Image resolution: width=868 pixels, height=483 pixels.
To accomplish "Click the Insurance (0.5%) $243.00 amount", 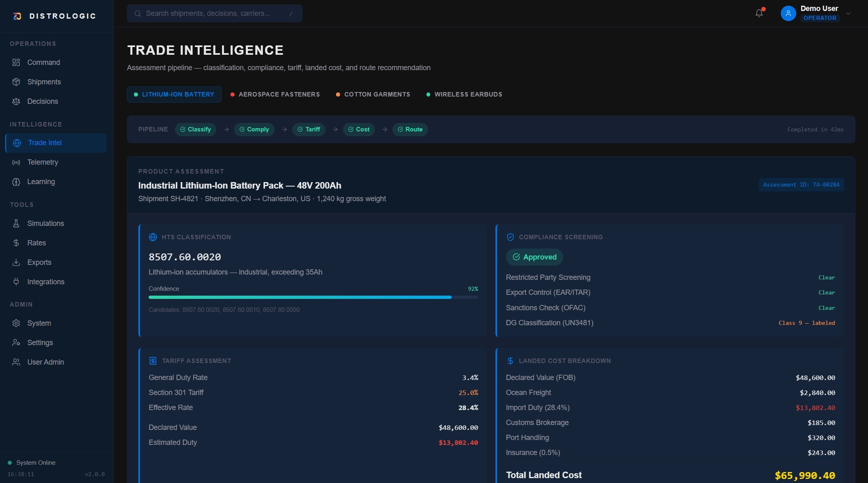I will [x=821, y=453].
